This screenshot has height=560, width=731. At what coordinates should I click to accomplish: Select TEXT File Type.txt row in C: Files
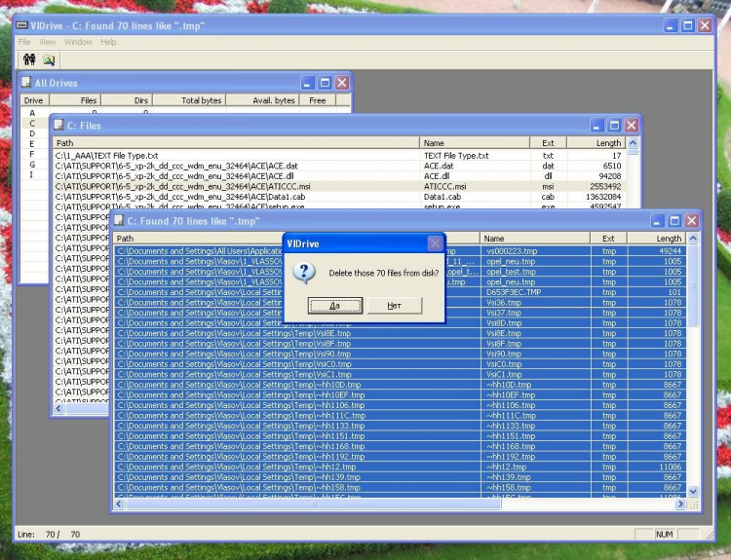(339, 156)
